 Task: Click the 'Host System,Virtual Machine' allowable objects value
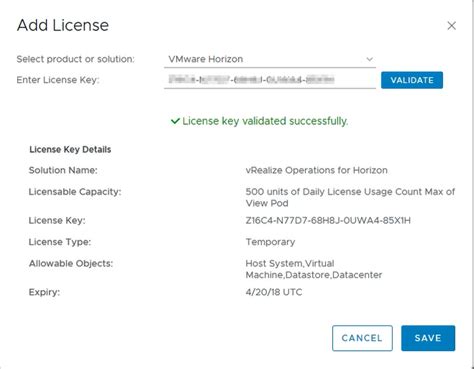point(314,269)
